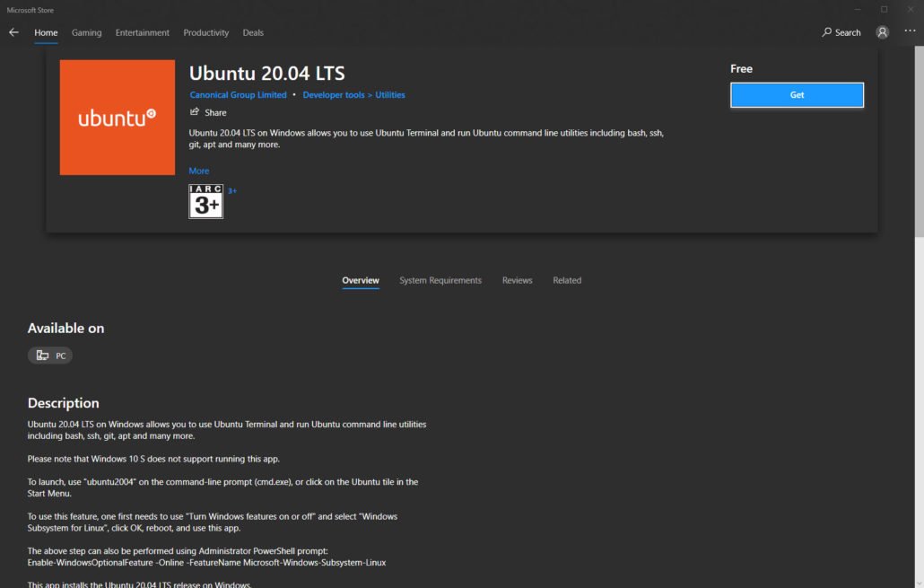Open the Deals tab
This screenshot has width=924, height=588.
(253, 33)
